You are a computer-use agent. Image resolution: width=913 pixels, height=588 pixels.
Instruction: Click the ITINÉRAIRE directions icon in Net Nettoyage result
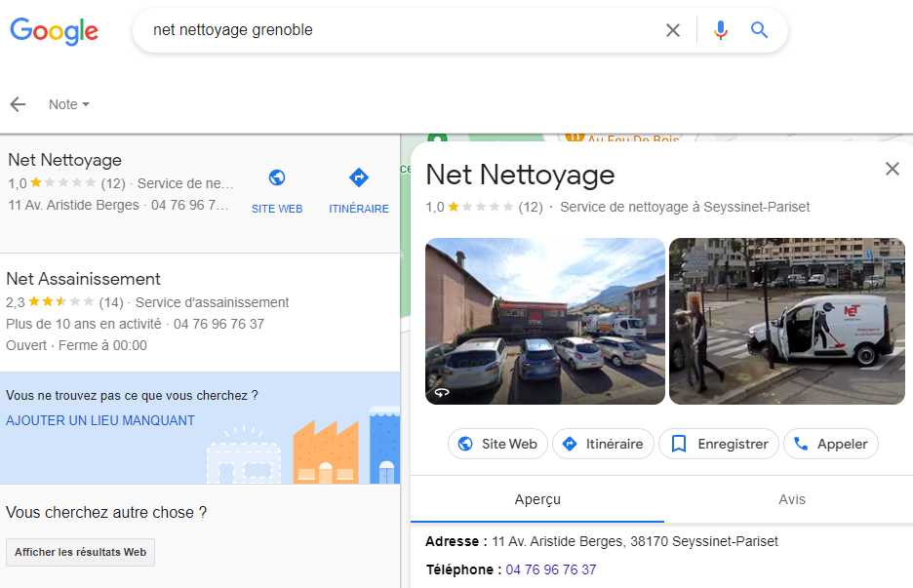(x=359, y=176)
